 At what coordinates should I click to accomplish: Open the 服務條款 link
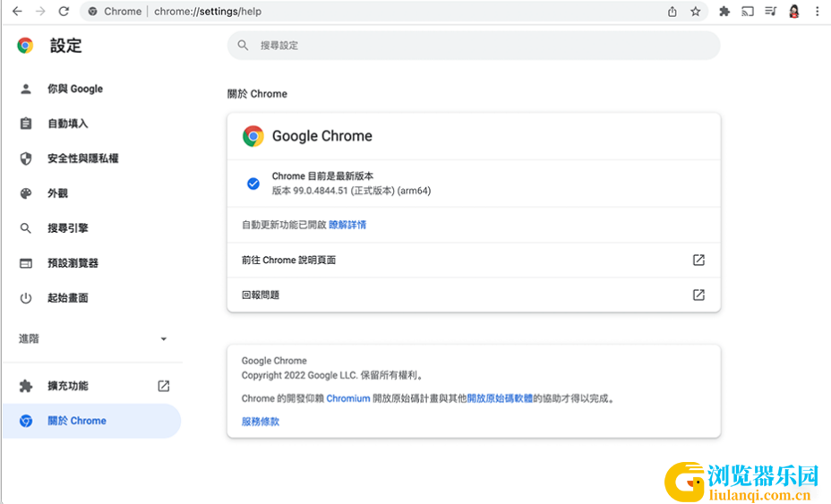pos(261,422)
